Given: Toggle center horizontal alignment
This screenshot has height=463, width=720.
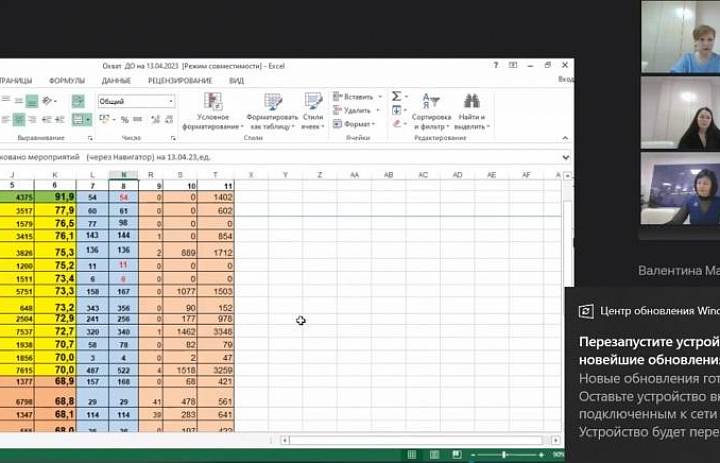Looking at the screenshot, I should click(x=19, y=119).
